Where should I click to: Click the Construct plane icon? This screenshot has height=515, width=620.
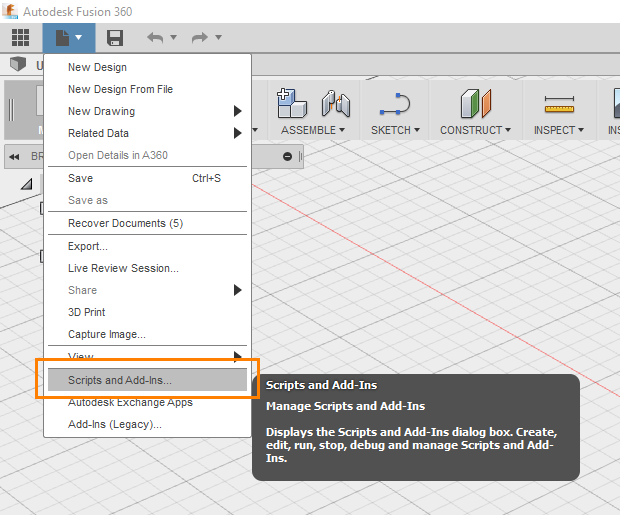[474, 103]
